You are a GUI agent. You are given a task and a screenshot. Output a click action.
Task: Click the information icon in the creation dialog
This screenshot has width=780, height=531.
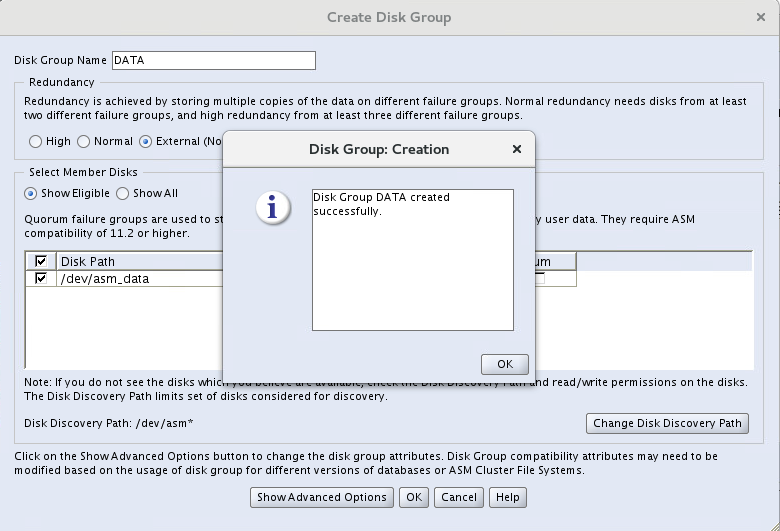(x=273, y=207)
